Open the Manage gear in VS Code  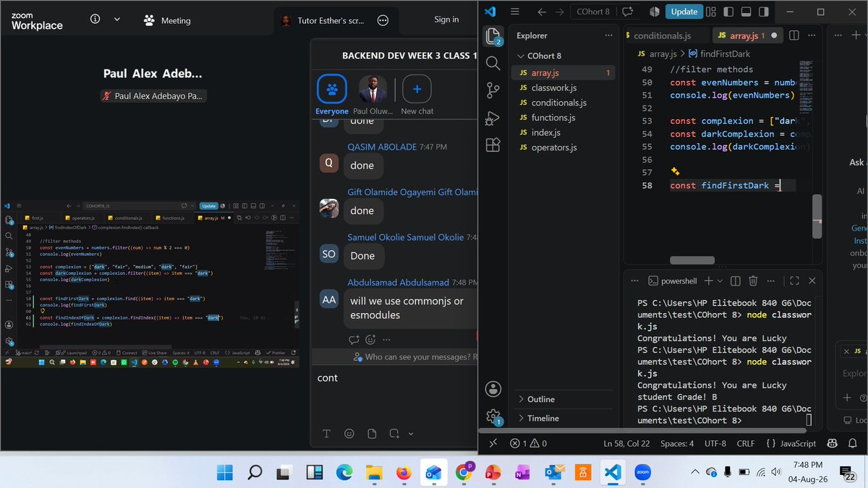coord(493,416)
